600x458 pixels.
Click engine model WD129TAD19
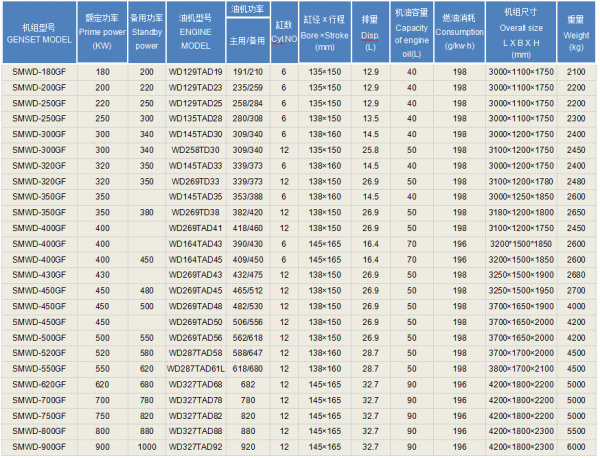196,72
